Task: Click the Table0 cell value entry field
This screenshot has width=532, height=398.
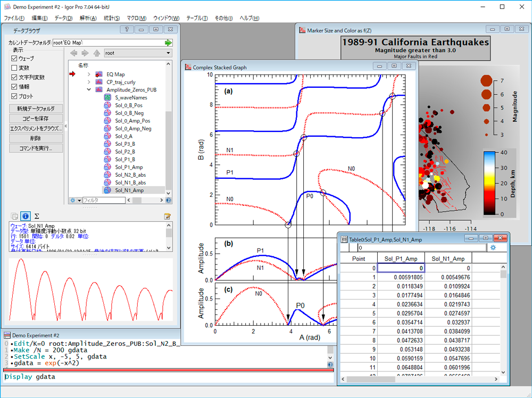Action: coord(422,248)
